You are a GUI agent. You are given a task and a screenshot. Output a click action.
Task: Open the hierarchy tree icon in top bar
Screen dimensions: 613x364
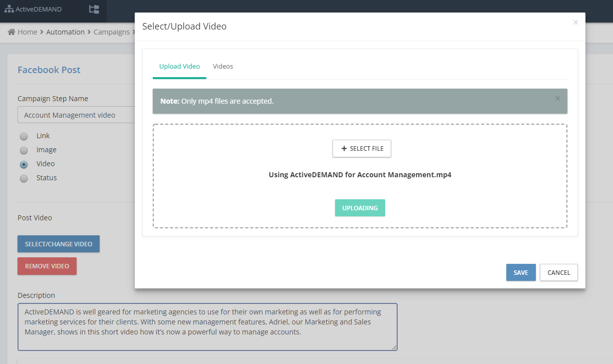click(x=94, y=9)
